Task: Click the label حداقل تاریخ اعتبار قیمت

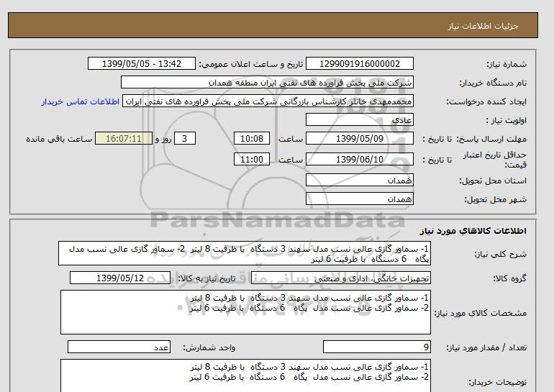Action: click(x=495, y=160)
